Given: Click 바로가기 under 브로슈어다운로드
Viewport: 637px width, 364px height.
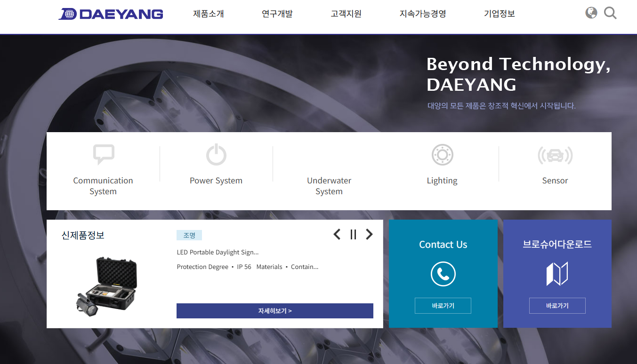Looking at the screenshot, I should coord(557,306).
